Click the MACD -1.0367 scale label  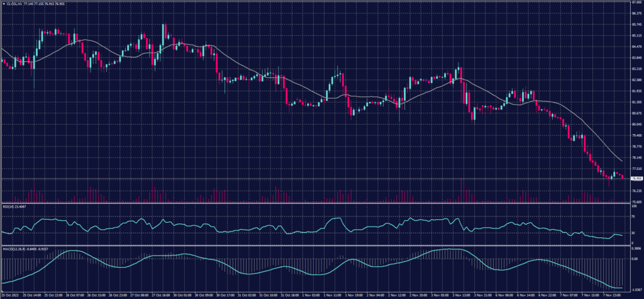tap(634, 289)
